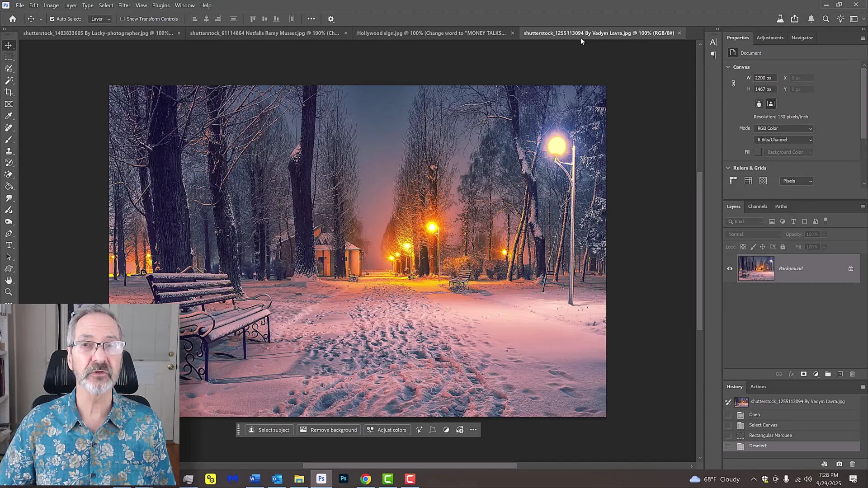Image resolution: width=868 pixels, height=488 pixels.
Task: Click the Select subject button
Action: 269,430
